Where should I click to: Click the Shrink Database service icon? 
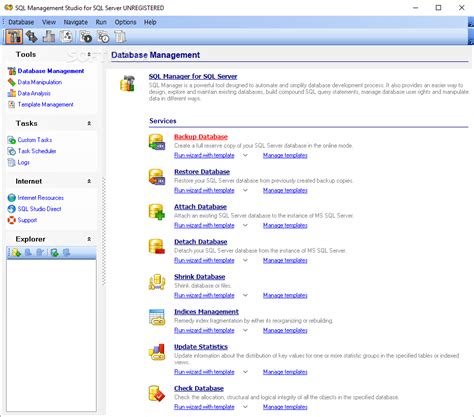point(157,282)
